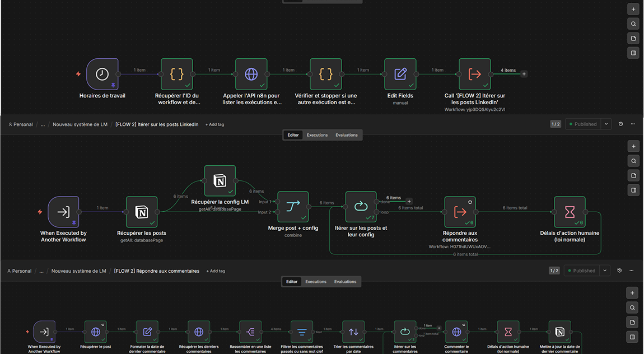Expand the Published dropdown arrow for Répondre aux commentaires
Image resolution: width=644 pixels, height=354 pixels.
pyautogui.click(x=605, y=271)
